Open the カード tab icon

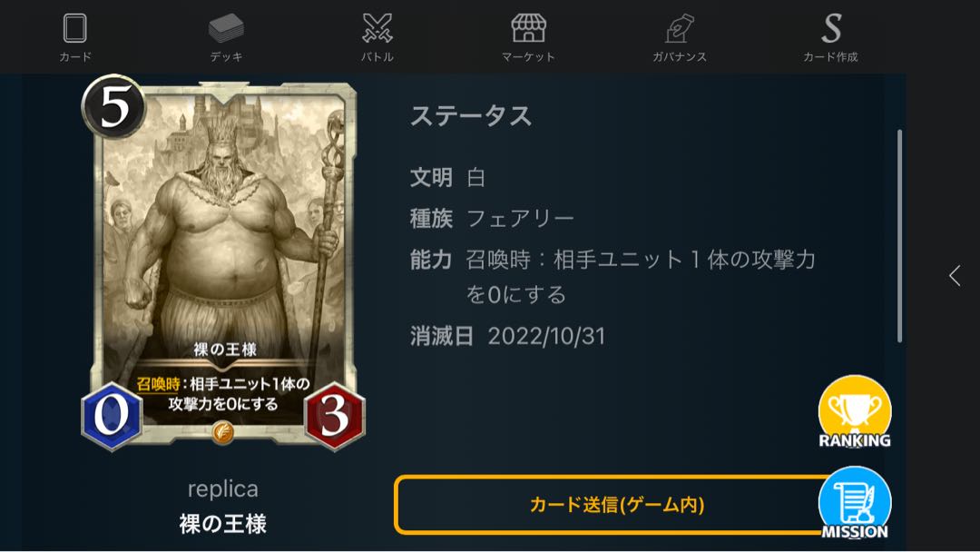click(x=75, y=29)
